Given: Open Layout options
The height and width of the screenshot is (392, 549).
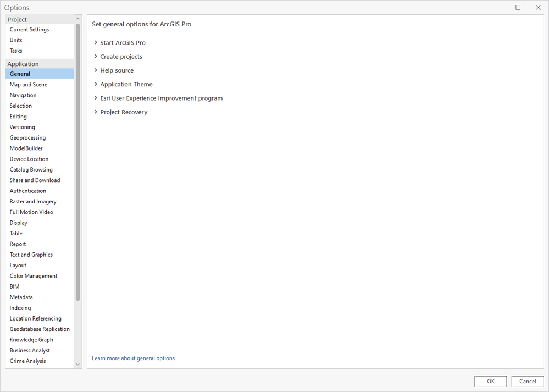Looking at the screenshot, I should click(40, 265).
